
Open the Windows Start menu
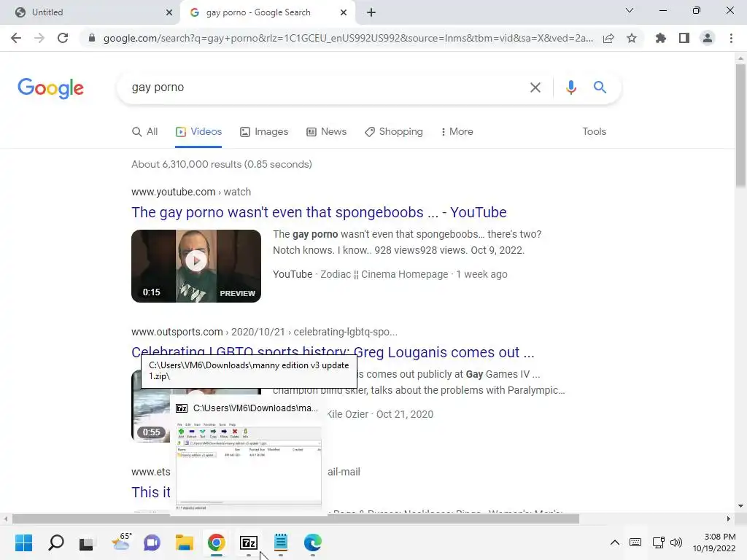(24, 542)
